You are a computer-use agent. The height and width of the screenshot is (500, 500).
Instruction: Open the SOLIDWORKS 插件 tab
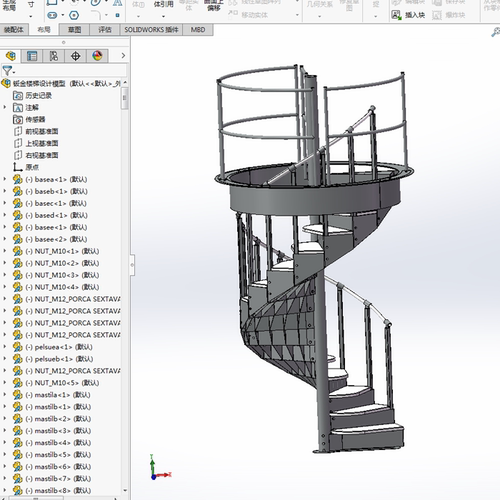click(x=151, y=30)
